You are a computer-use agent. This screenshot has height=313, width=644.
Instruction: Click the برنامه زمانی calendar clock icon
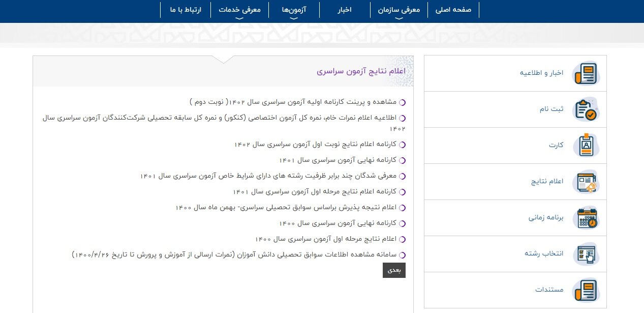586,218
